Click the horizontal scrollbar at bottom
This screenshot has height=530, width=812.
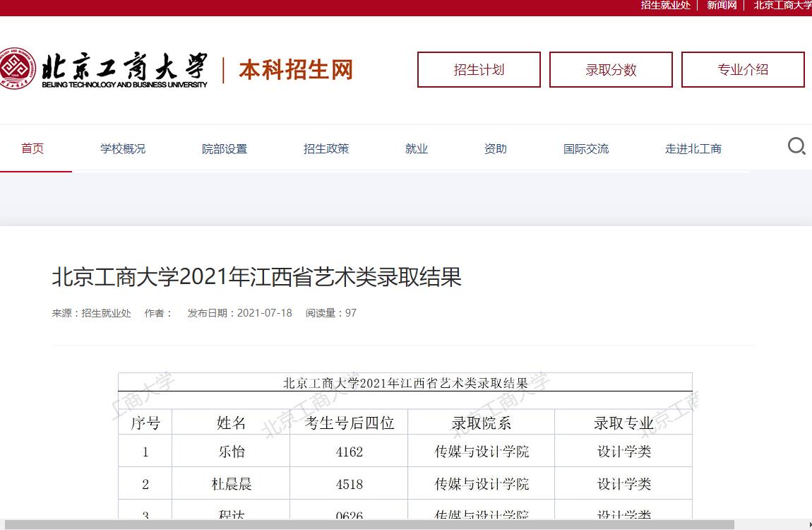pos(369,525)
